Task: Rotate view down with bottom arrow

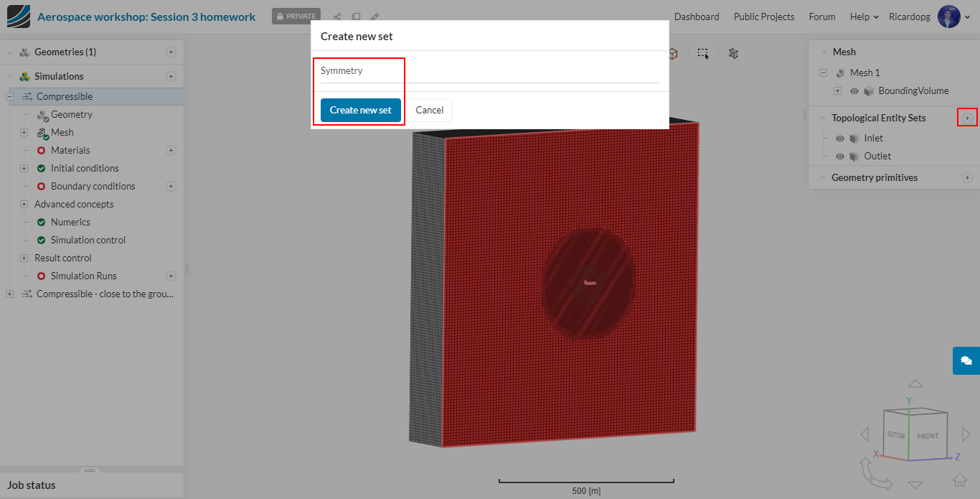Action: 915,485
